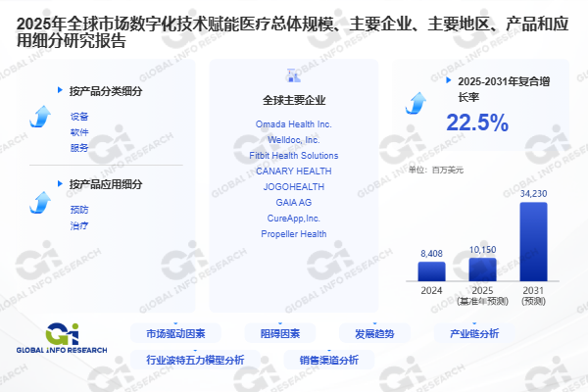This screenshot has width=588, height=392.
Task: Click Omada Health Inc. company name
Action: 294,124
